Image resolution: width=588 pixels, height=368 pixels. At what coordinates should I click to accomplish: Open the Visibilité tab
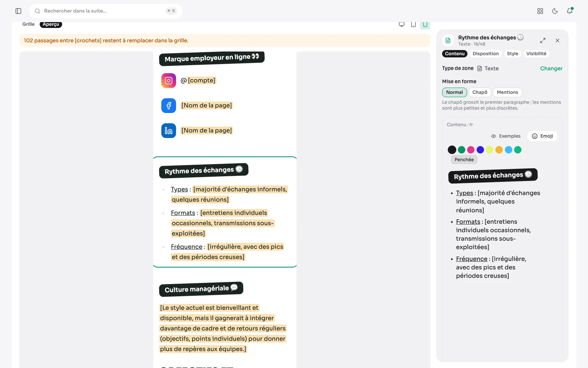tap(537, 54)
